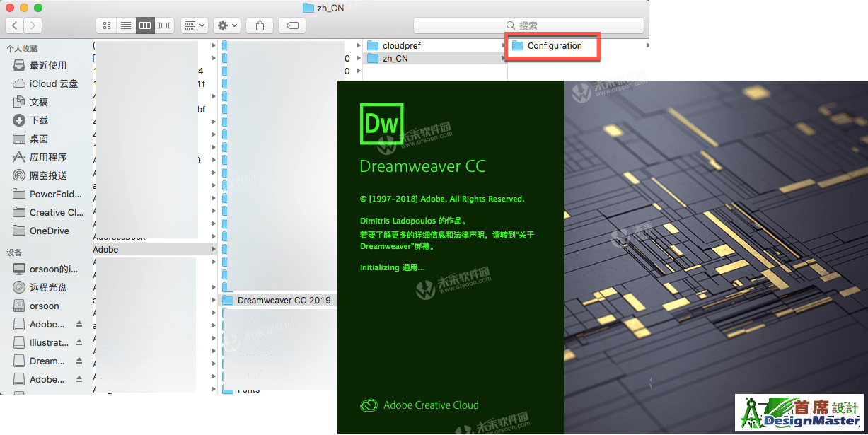
Task: Open 最近使用 in the sidebar
Action: 47,65
